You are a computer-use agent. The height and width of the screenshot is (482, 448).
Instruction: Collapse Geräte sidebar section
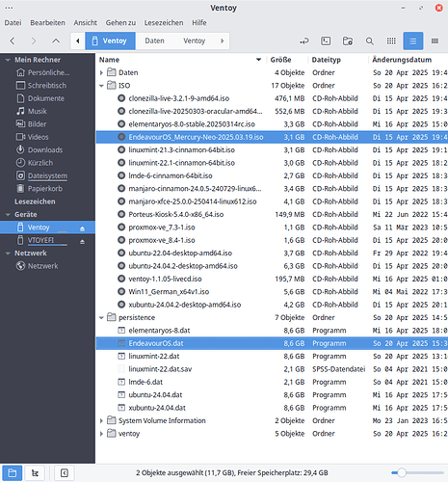8,214
